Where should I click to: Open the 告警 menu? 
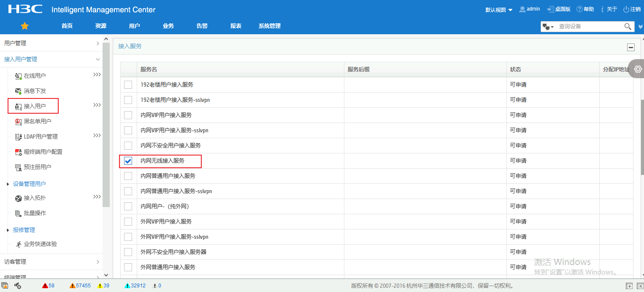[202, 26]
